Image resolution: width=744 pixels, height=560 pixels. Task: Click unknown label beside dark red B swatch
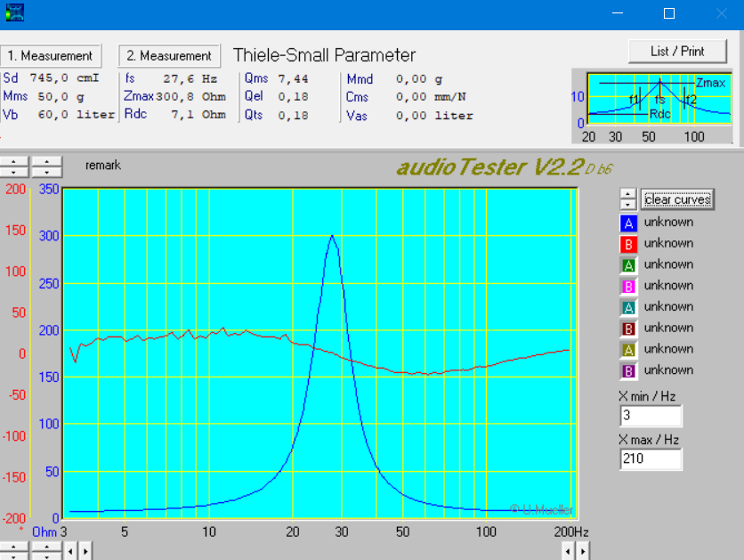click(668, 328)
